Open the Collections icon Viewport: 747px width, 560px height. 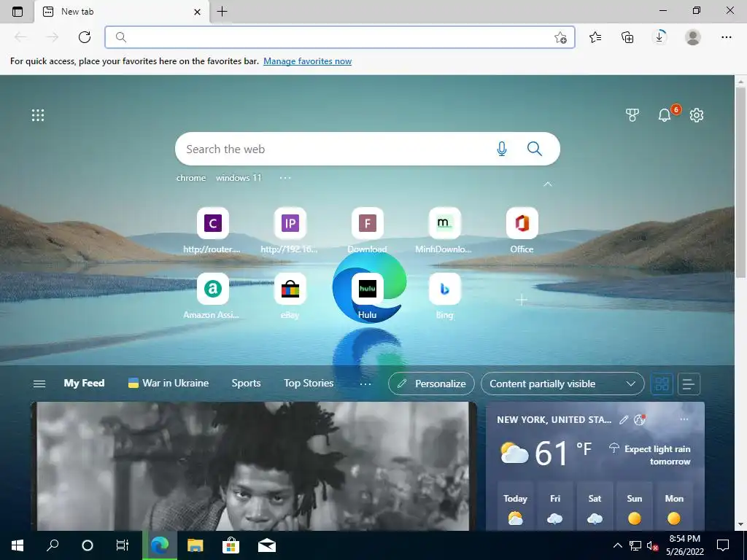tap(627, 37)
